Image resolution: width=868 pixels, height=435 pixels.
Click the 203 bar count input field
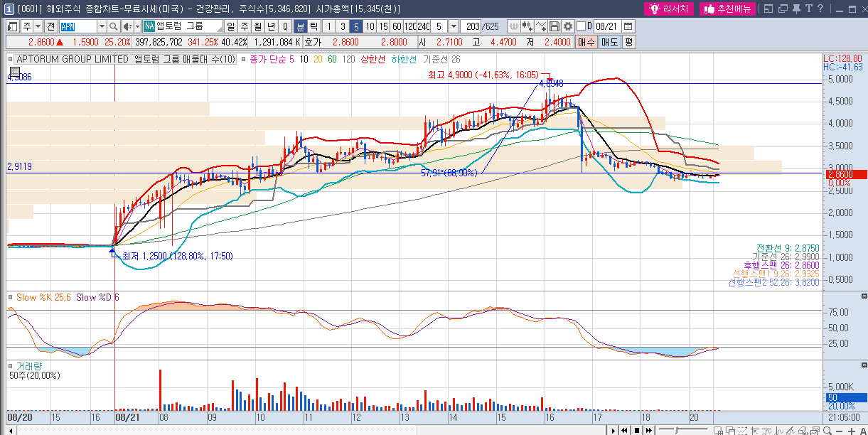tap(471, 26)
